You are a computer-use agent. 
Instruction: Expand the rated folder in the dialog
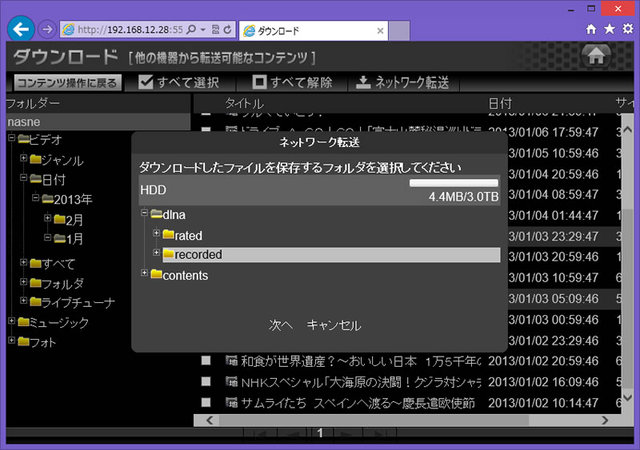[x=155, y=235]
